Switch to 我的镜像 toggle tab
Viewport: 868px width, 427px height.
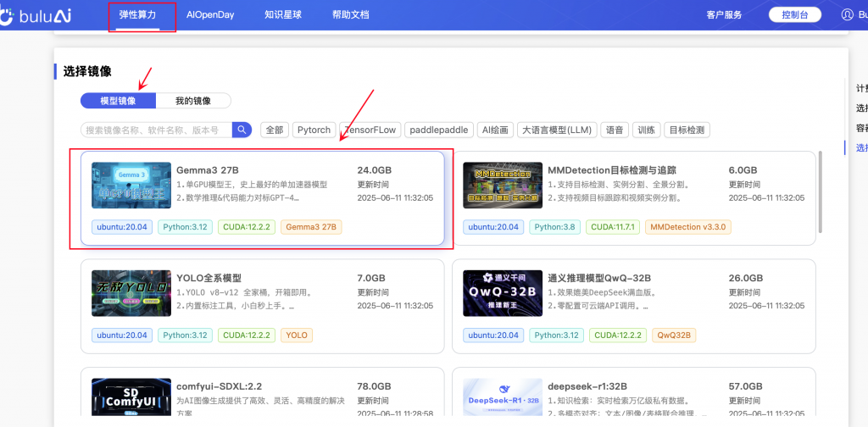[x=193, y=101]
